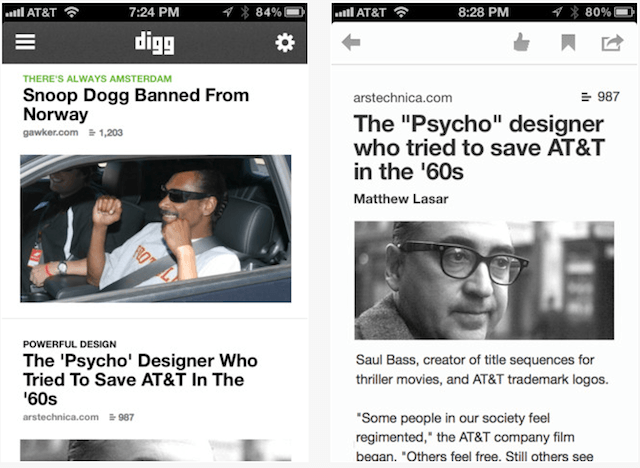
Task: Open the Snoop Dogg Banned From Norway headline
Action: [x=136, y=104]
